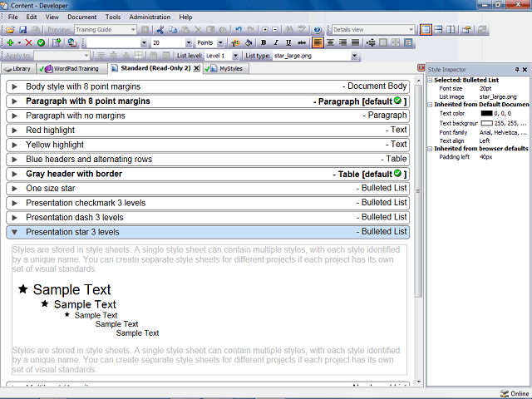532x399 pixels.
Task: Click the strikethrough formatting icon
Action: click(x=301, y=42)
